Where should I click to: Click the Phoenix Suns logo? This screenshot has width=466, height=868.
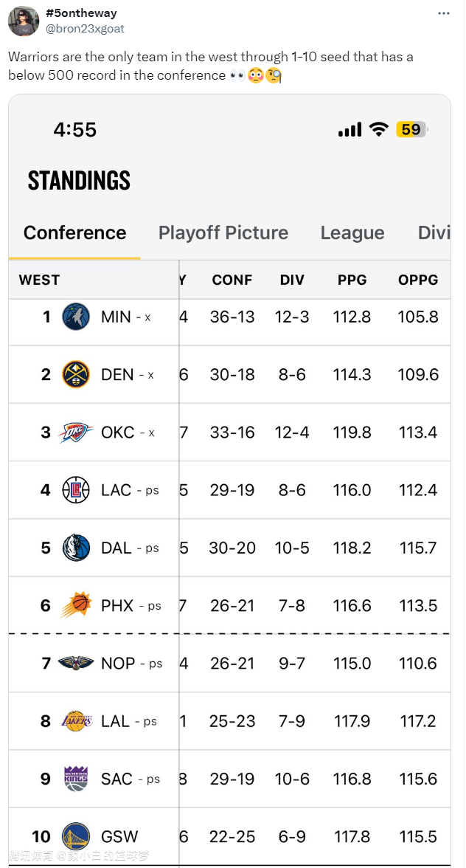click(75, 605)
